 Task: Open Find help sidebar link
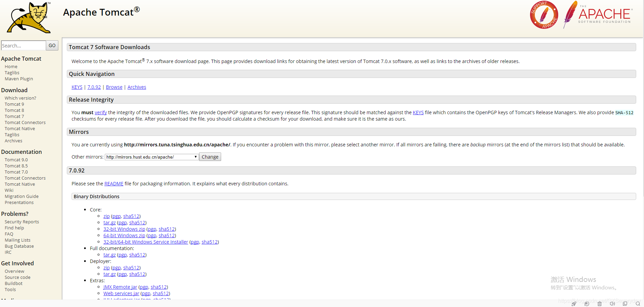[14, 228]
